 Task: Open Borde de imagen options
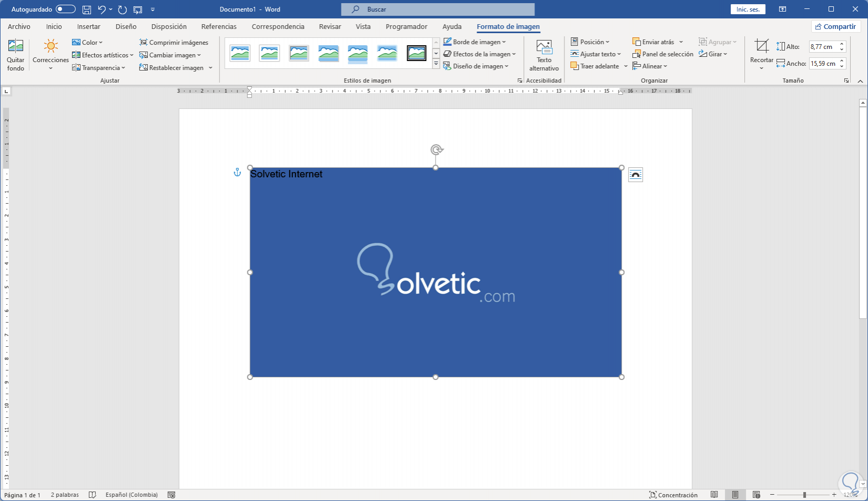coord(475,42)
